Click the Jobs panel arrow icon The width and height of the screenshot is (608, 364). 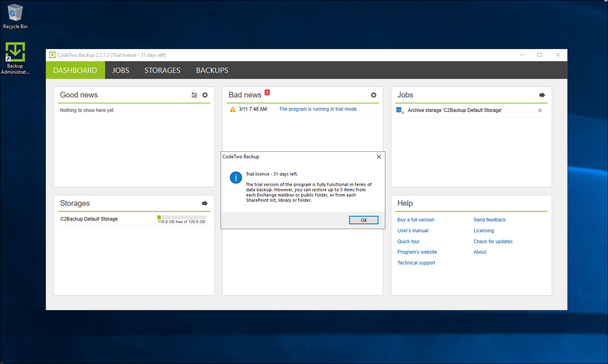(x=542, y=95)
